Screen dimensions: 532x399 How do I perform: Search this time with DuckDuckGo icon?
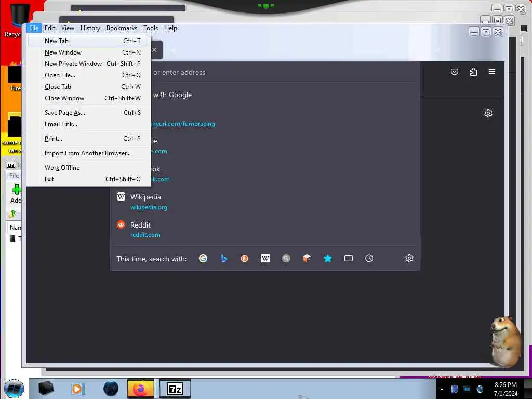pyautogui.click(x=244, y=259)
